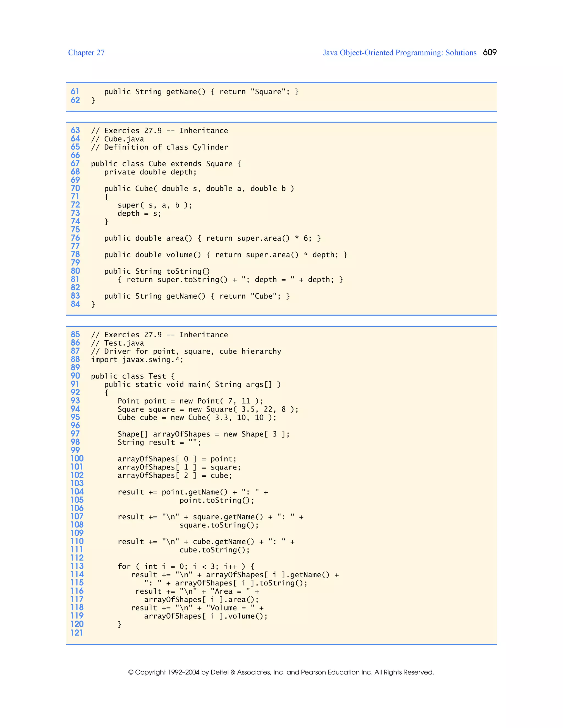The width and height of the screenshot is (563, 728).
Task: Click 'arrayOfShapes[ 0 ] = point;' line
Action: click(177, 459)
